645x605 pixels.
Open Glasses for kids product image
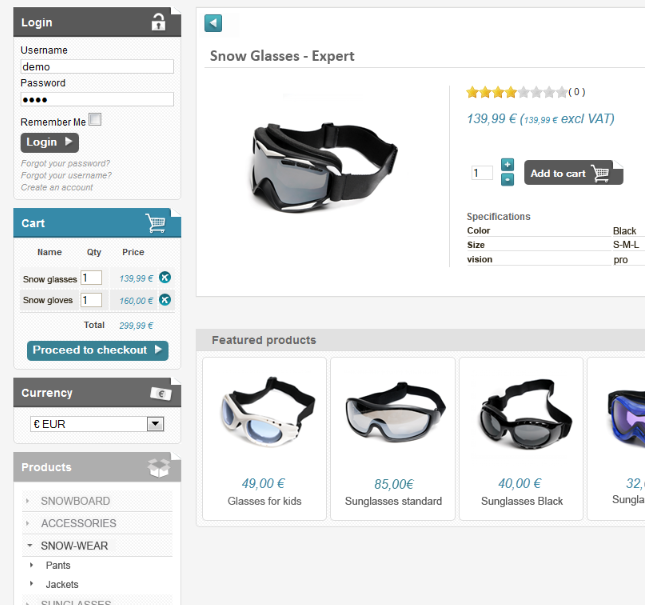[267, 412]
